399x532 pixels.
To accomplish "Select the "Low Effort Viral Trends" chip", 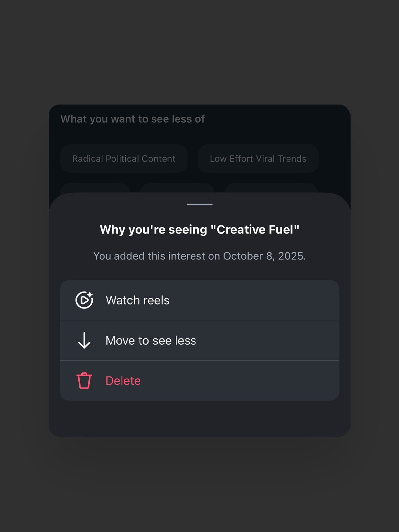I will click(x=258, y=159).
